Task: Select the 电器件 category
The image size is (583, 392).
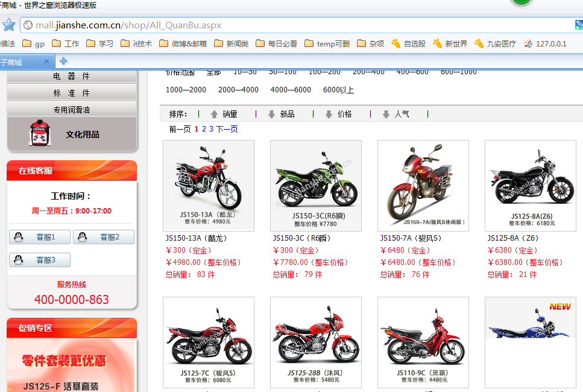Action: [x=72, y=76]
